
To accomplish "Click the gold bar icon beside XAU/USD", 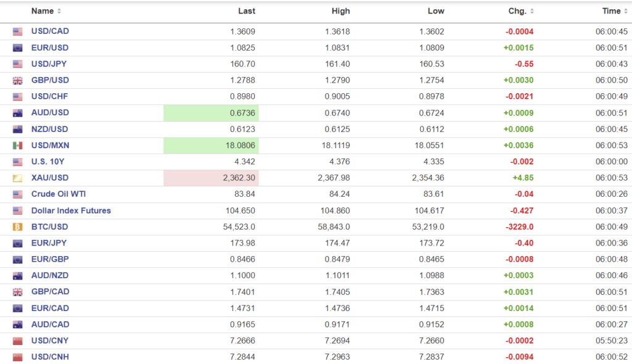I will point(17,178).
